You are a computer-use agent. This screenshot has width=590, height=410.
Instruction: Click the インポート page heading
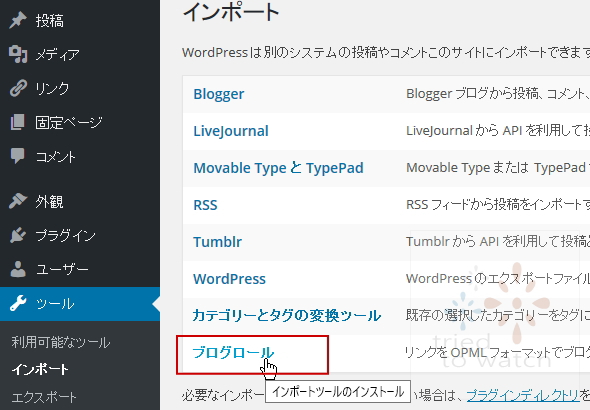click(x=231, y=12)
